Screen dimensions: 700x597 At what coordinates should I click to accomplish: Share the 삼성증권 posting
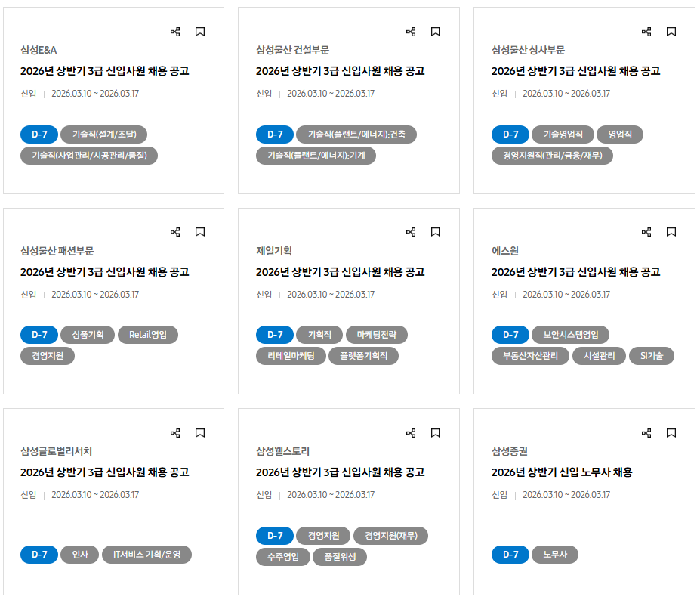(x=646, y=433)
